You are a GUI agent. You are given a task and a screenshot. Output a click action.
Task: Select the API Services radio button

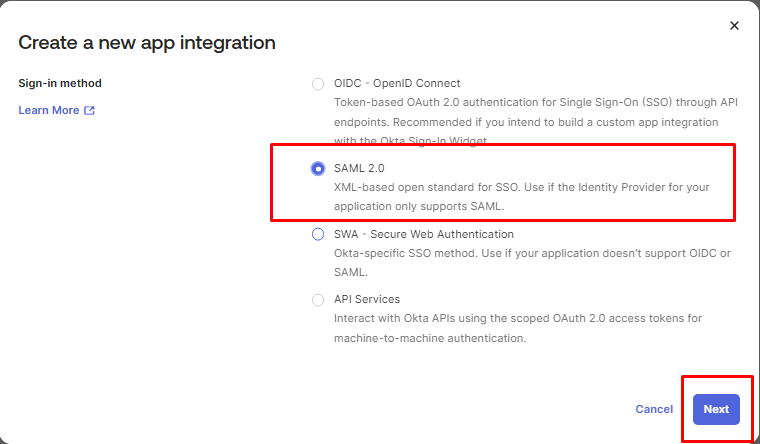(x=318, y=300)
